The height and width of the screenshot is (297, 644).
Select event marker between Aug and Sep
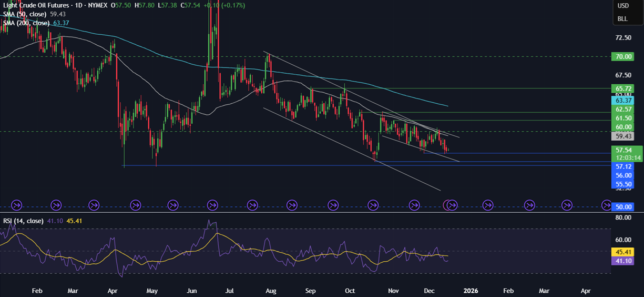(x=292, y=205)
